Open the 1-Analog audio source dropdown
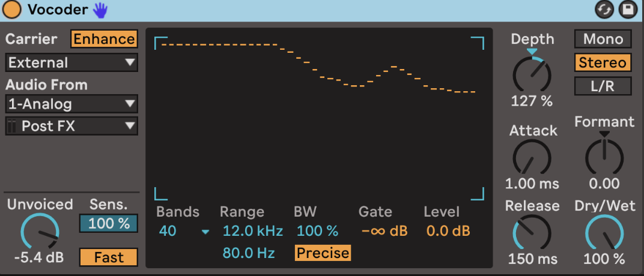The width and height of the screenshot is (644, 276). (71, 104)
